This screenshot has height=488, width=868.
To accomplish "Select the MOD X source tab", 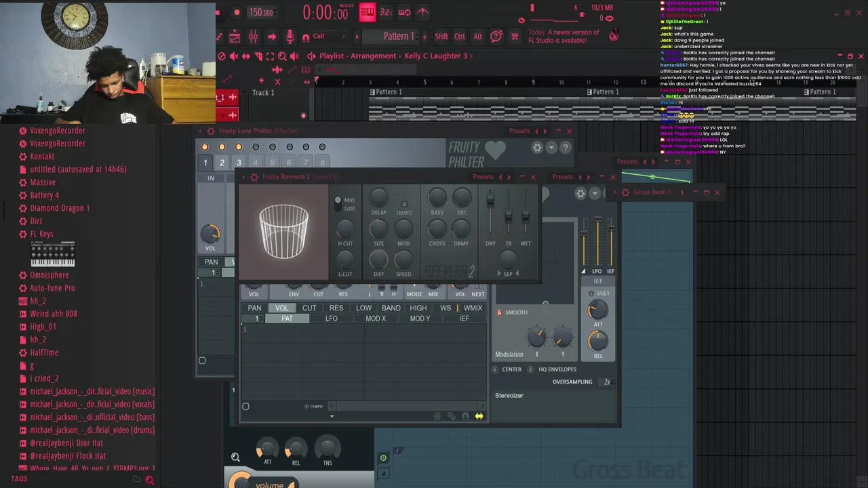I will (376, 319).
